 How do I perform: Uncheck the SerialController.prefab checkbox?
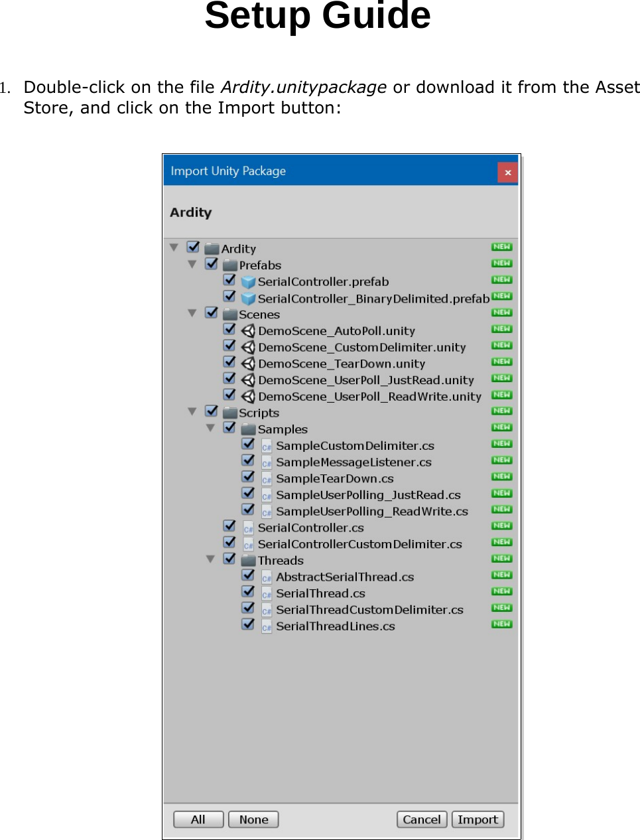click(229, 280)
